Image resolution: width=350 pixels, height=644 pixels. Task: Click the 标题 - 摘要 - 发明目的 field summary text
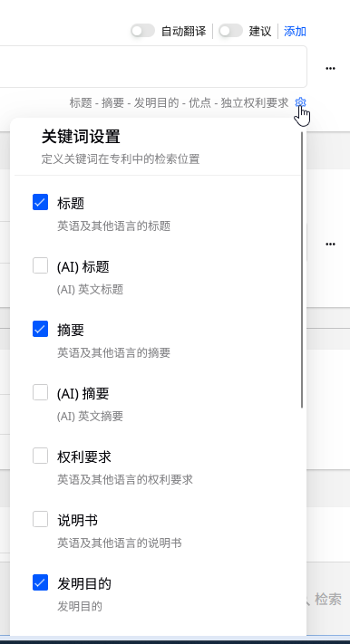pyautogui.click(x=179, y=102)
